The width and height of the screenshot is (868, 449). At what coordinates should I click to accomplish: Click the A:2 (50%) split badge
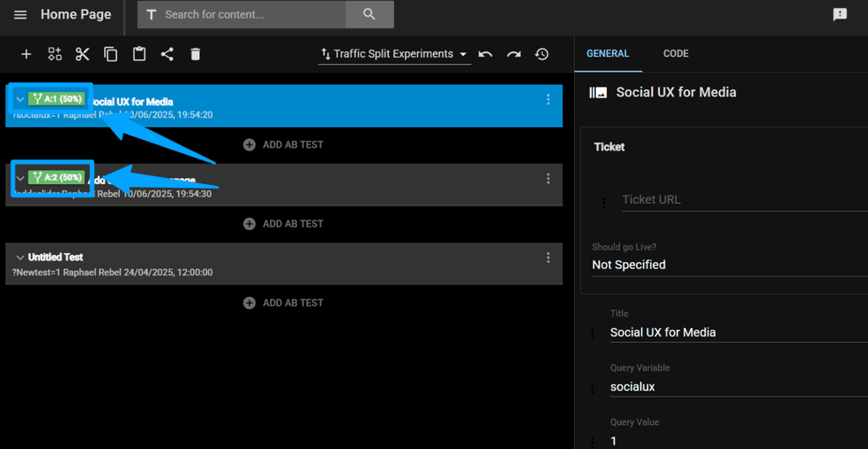click(x=57, y=177)
